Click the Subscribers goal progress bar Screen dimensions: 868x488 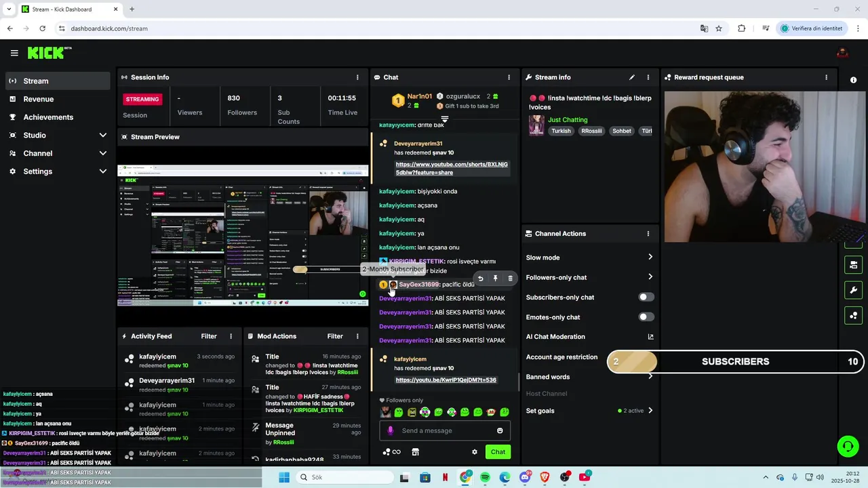737,362
